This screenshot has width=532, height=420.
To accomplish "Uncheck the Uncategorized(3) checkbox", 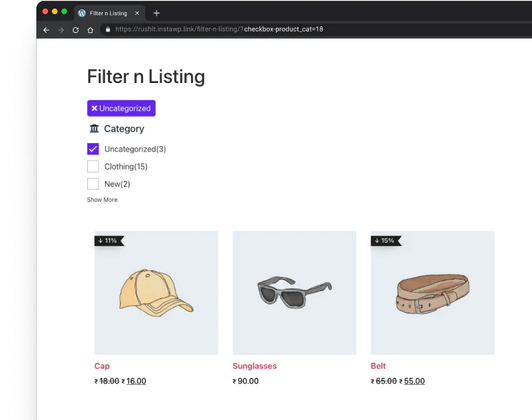I will (x=93, y=149).
